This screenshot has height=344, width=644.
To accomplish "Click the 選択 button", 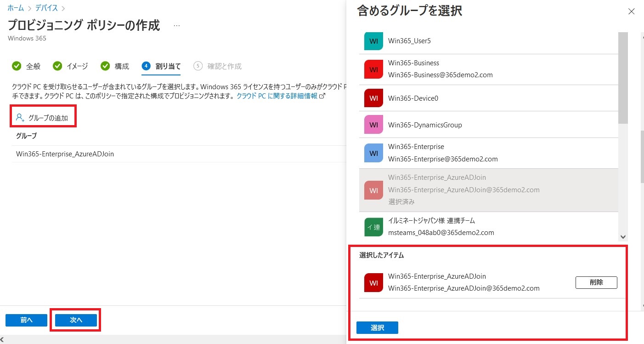I will 377,328.
